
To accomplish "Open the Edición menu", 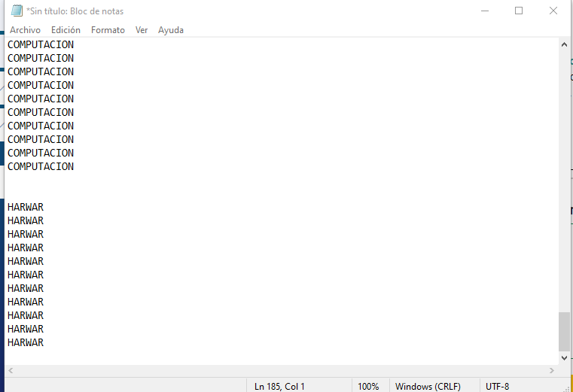I will click(x=66, y=30).
